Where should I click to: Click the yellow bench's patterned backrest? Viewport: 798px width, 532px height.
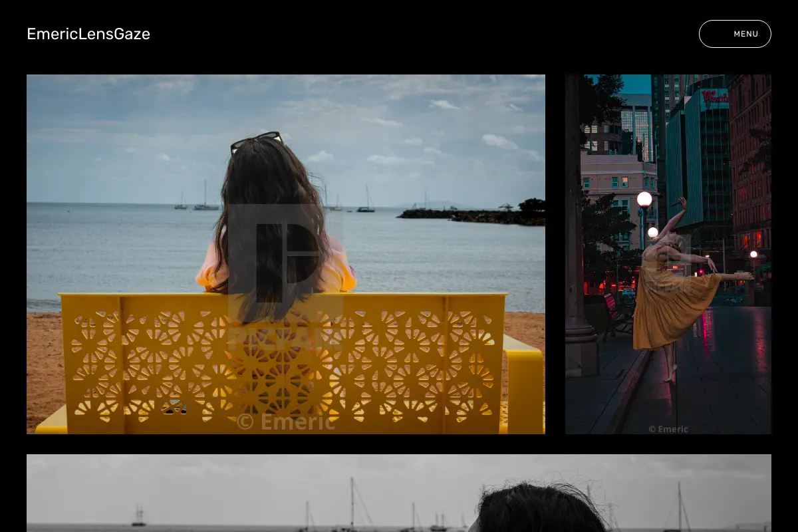(283, 362)
